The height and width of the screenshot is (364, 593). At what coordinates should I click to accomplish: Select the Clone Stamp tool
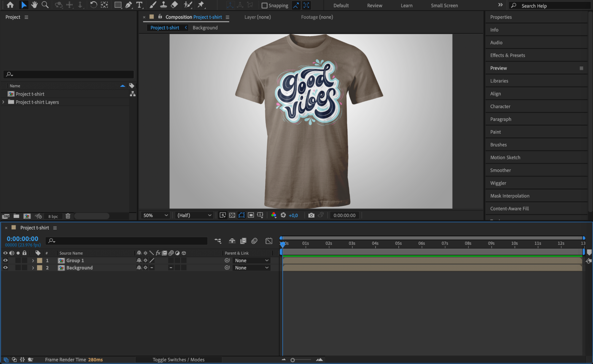pyautogui.click(x=163, y=5)
